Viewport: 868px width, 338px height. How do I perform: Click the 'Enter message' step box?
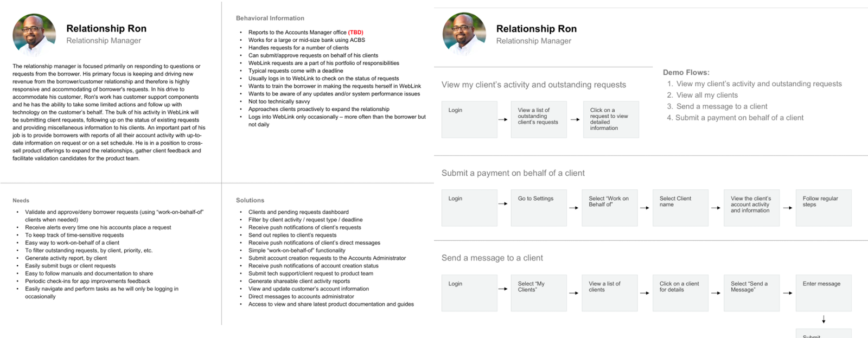click(x=824, y=293)
